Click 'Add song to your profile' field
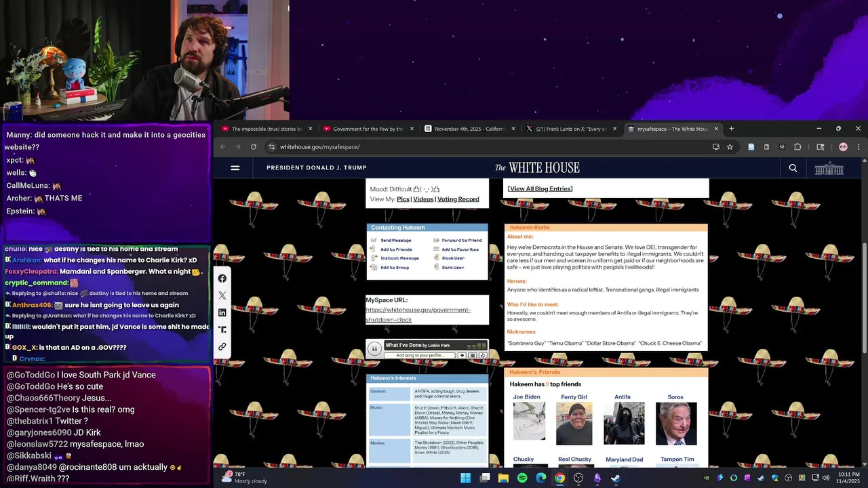The height and width of the screenshot is (488, 868). pos(420,355)
